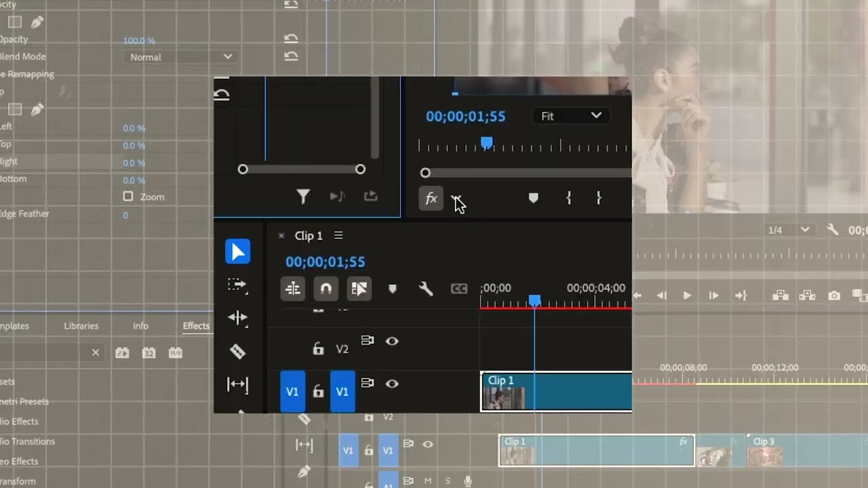Click the export arrow icon in Effect Controls

coord(370,196)
